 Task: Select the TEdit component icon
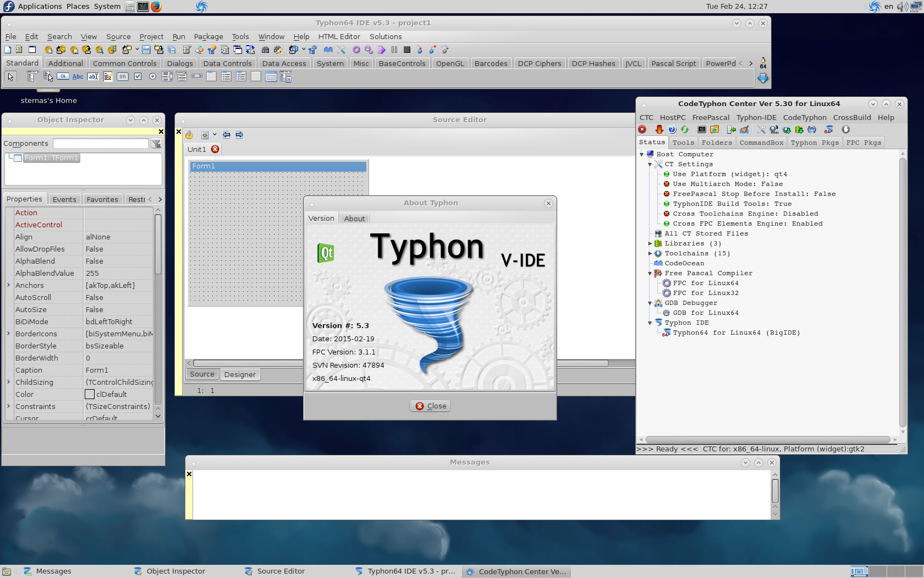coord(93,77)
